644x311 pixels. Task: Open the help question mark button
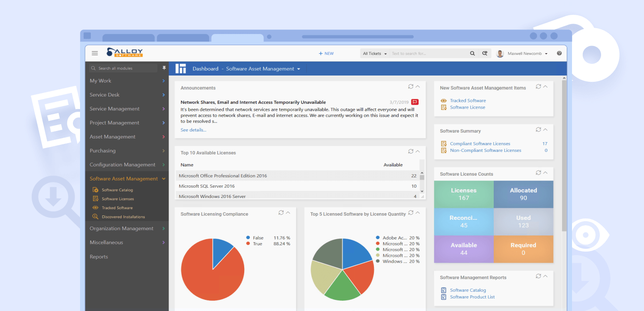click(x=559, y=53)
